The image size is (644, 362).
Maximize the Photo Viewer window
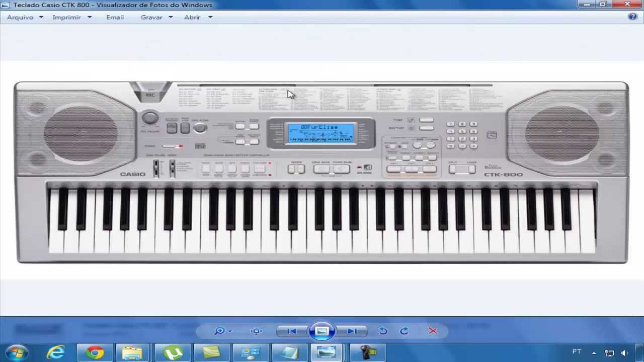point(603,5)
